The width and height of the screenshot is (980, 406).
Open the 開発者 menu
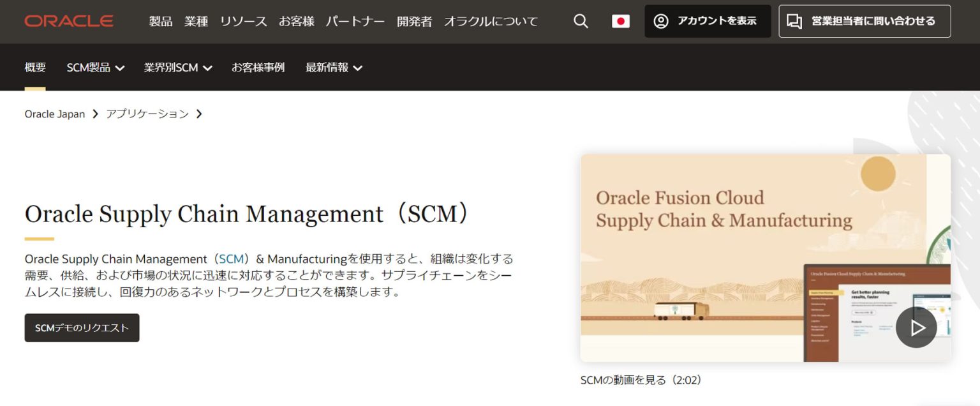415,21
